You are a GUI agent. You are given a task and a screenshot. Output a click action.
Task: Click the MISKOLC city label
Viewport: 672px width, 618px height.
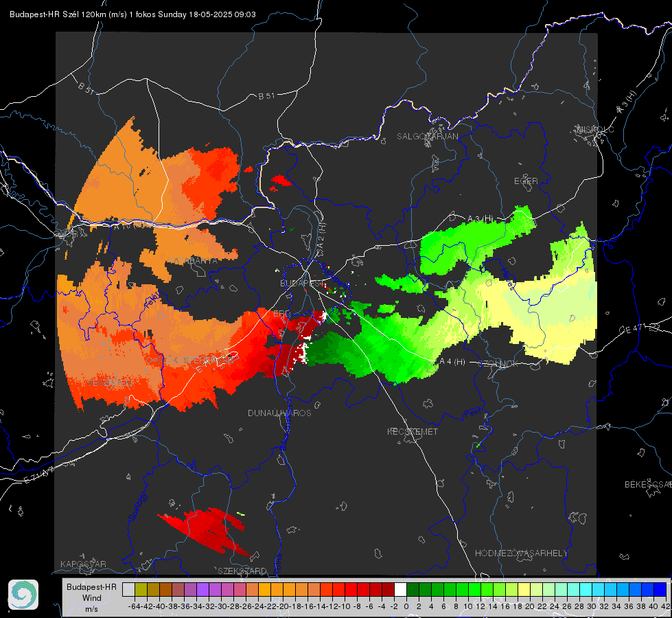point(595,129)
